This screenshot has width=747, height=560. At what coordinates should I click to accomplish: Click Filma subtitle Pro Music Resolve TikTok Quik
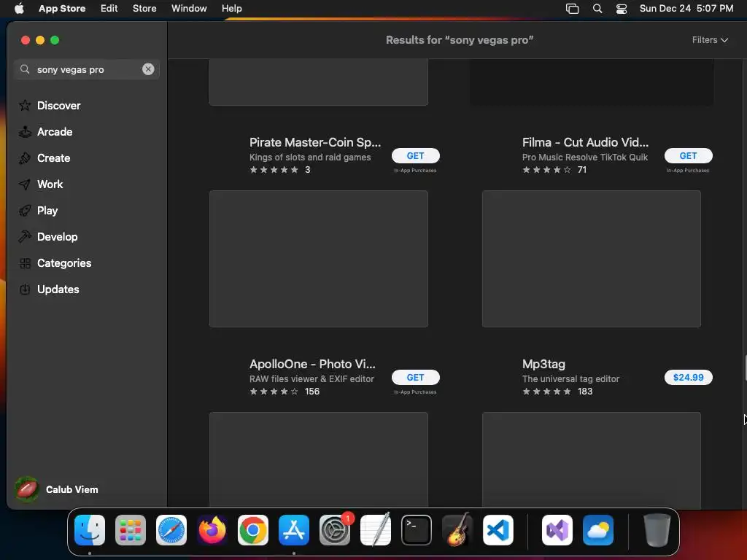point(585,157)
